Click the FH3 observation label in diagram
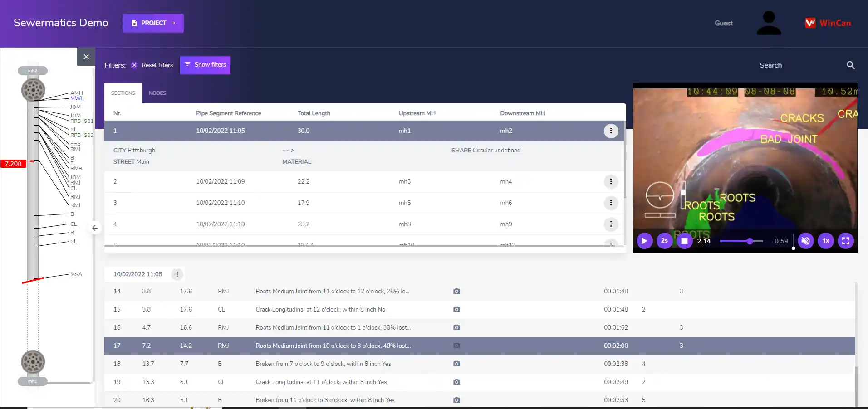 point(75,144)
